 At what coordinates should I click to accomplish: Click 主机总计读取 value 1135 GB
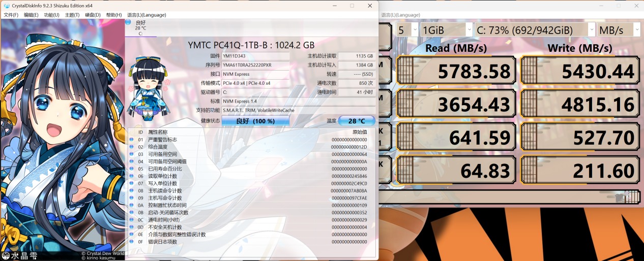coord(357,56)
